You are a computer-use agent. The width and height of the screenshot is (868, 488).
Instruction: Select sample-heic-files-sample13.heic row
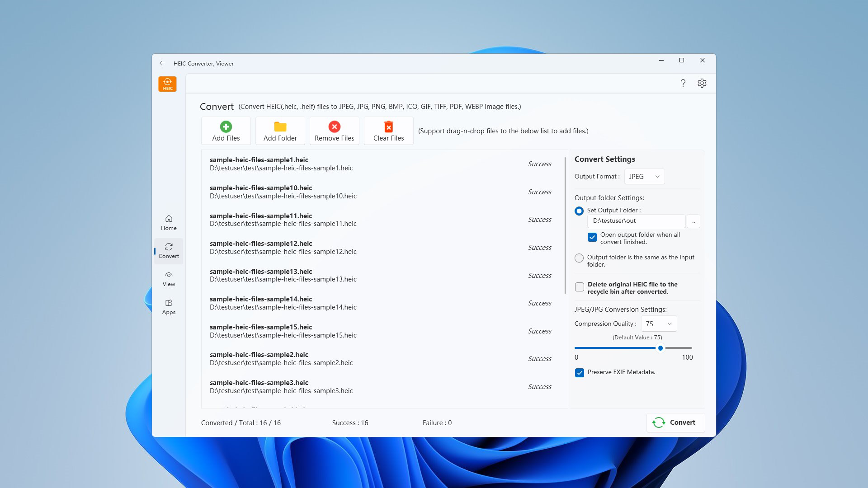382,276
